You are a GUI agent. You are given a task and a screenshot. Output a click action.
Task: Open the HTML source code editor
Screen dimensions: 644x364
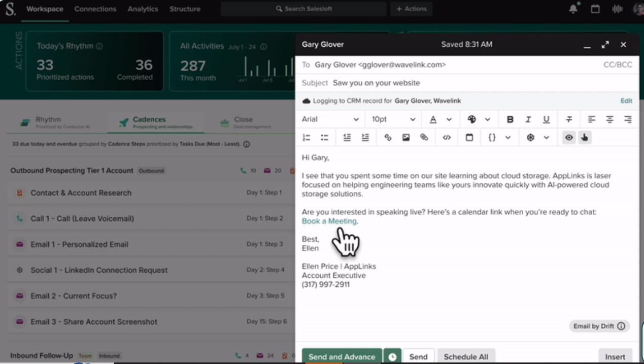tap(447, 138)
